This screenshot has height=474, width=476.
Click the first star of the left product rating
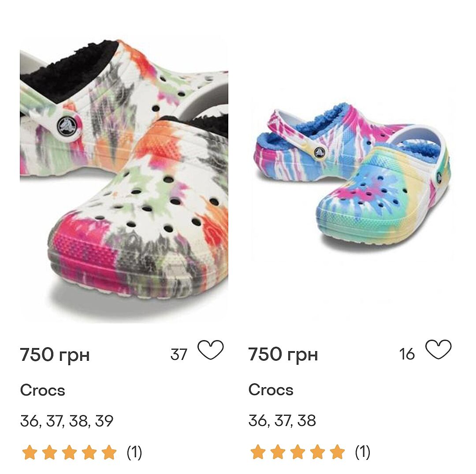[x=30, y=452]
